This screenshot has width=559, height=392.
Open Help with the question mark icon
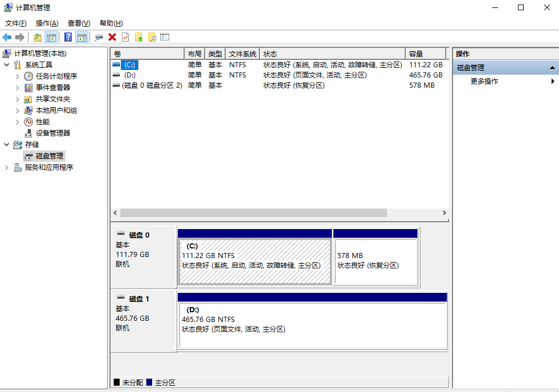[68, 38]
